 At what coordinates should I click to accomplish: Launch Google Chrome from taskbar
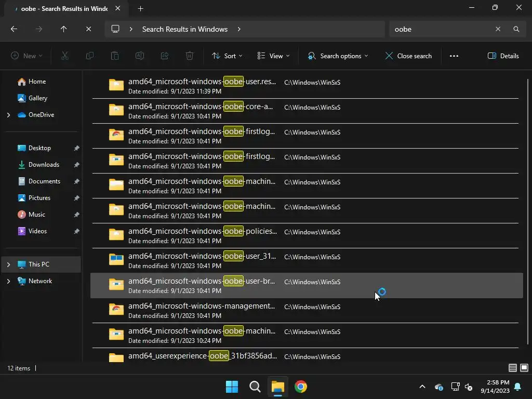pos(301,387)
